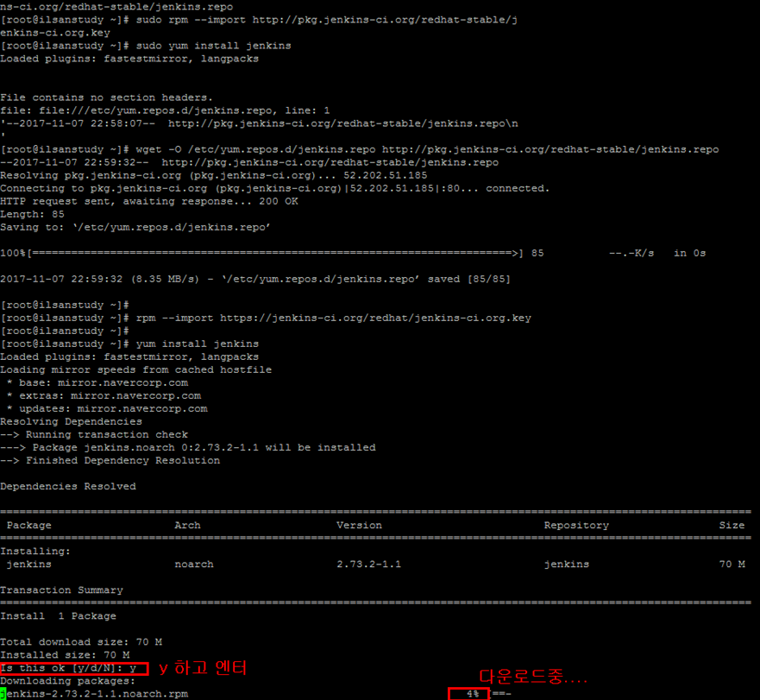This screenshot has height=700, width=760.
Task: Click 'HTTP request sent, awaiting response... 200 OK'
Action: [149, 201]
